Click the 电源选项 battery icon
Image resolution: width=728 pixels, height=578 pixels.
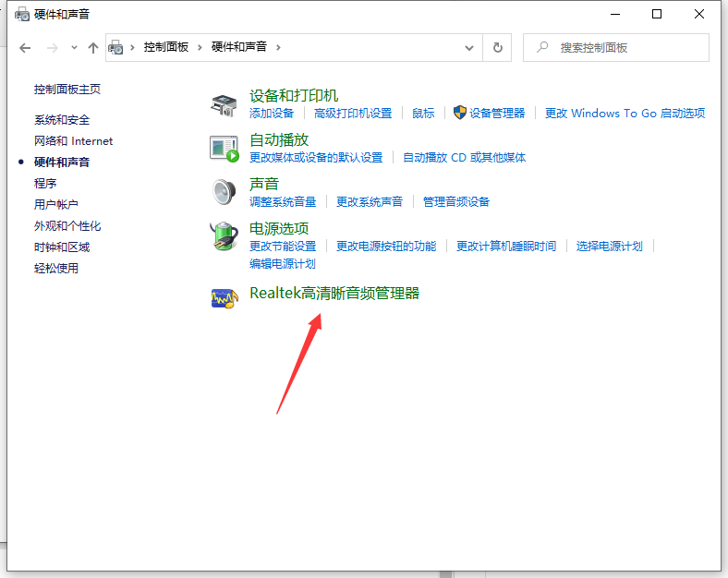point(224,236)
